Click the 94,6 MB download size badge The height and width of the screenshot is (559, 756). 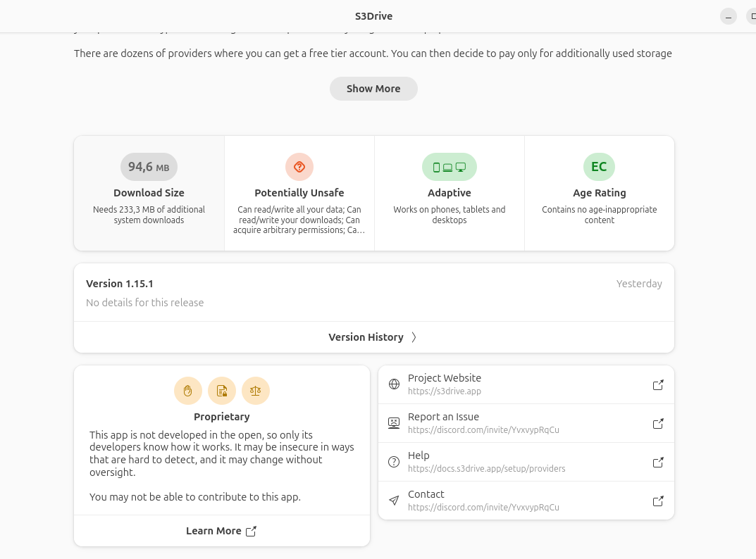coord(149,167)
